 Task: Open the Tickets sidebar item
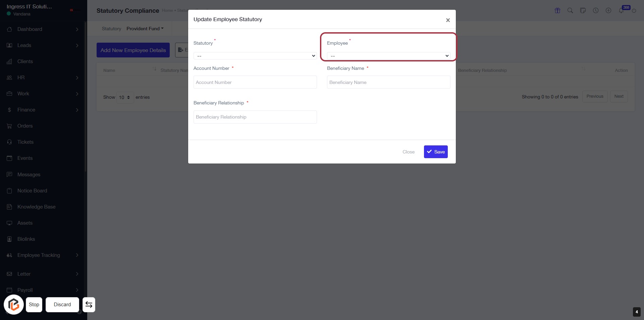coord(25,142)
